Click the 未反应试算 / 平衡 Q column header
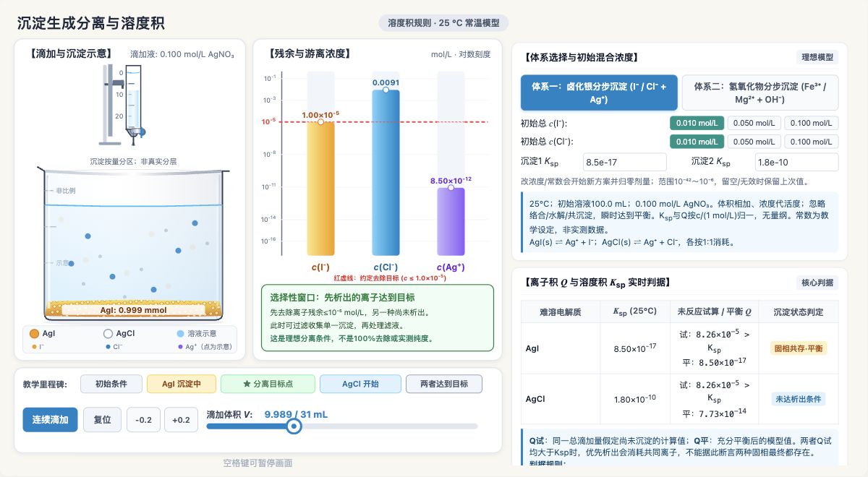 pyautogui.click(x=714, y=311)
